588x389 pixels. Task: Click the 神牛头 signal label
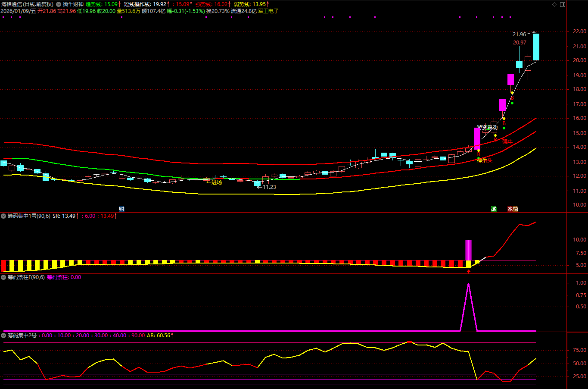point(485,160)
